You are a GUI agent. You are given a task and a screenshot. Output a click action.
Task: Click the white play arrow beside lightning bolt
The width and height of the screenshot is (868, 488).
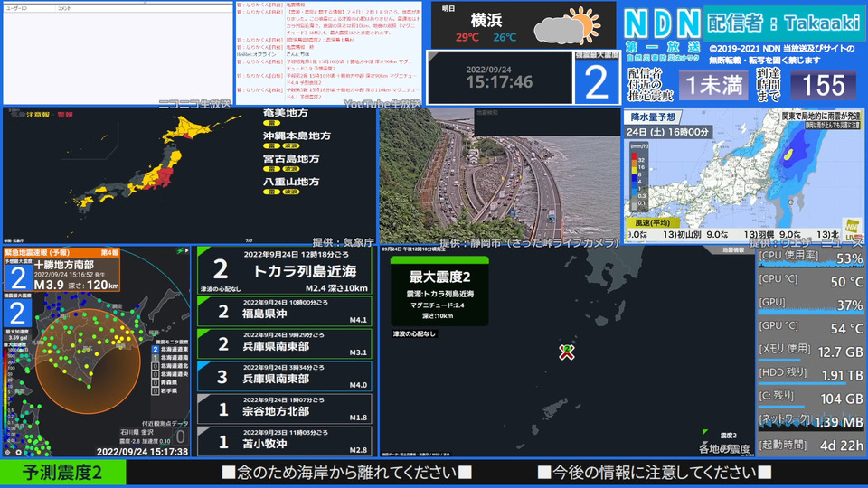point(187,251)
